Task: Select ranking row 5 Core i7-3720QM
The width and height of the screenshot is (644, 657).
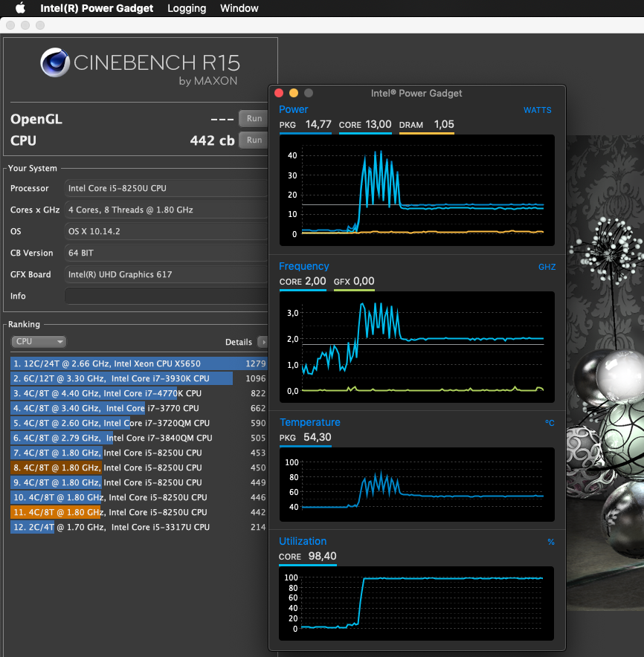Action: click(x=139, y=423)
